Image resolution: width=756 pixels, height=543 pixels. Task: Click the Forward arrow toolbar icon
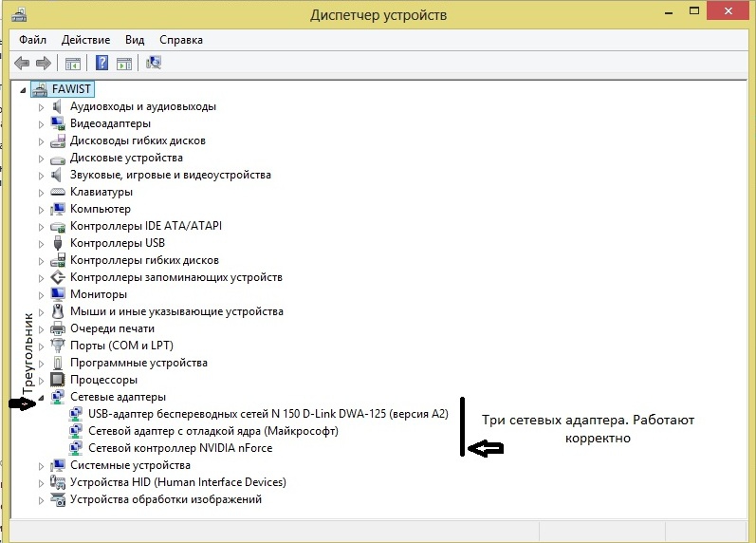pos(43,64)
